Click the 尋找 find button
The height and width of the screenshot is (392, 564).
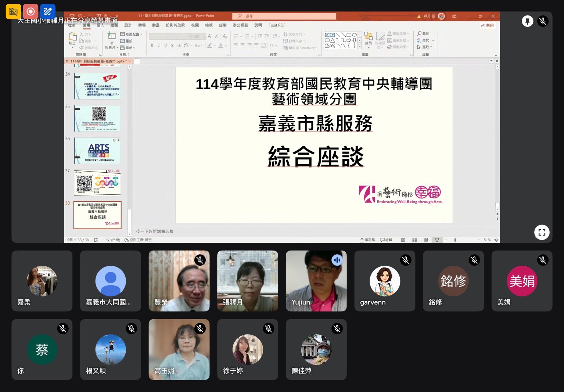[423, 34]
